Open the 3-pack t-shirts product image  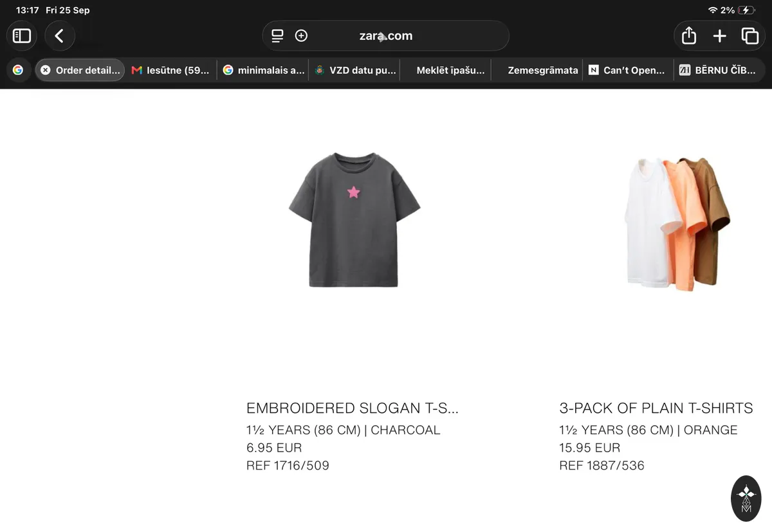(x=677, y=223)
